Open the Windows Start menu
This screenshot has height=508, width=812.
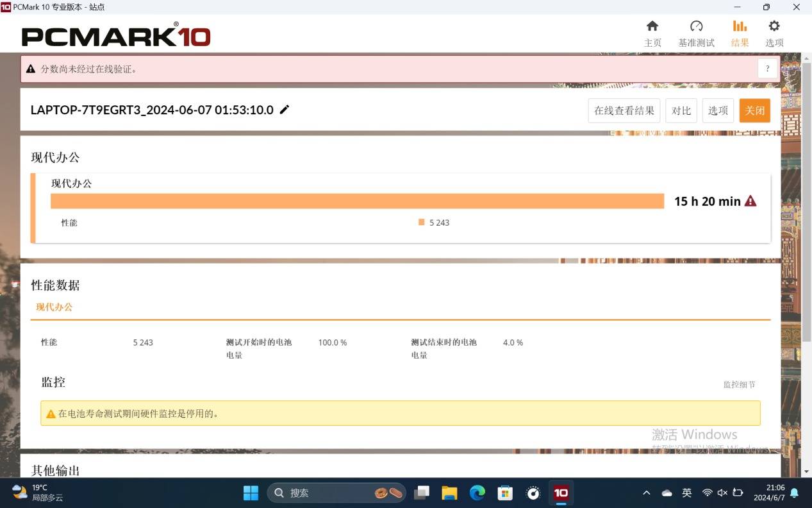coord(251,493)
